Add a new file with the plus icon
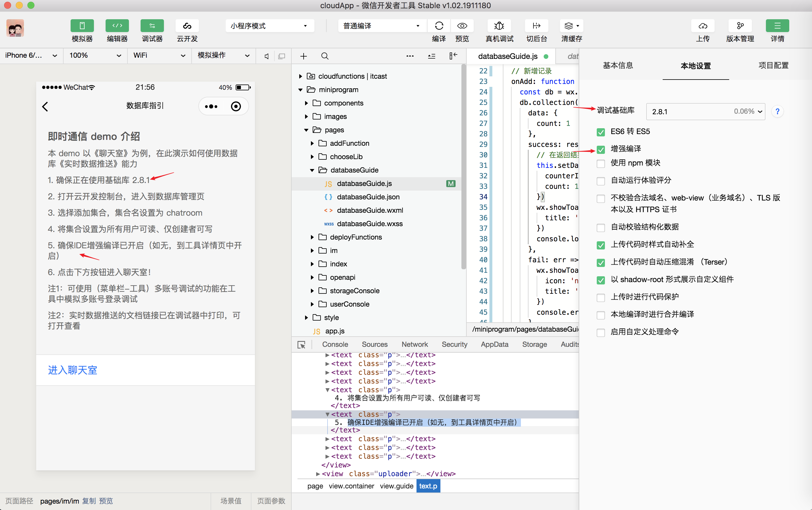Image resolution: width=812 pixels, height=510 pixels. [304, 56]
